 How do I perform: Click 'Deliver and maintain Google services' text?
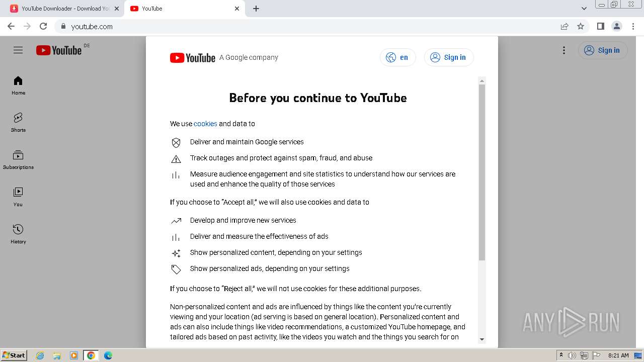247,142
